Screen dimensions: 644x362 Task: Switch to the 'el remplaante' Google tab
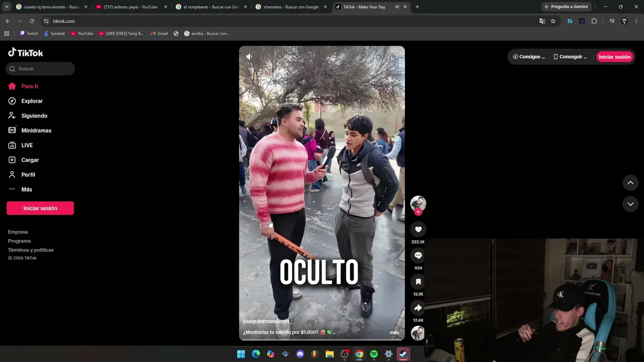211,7
